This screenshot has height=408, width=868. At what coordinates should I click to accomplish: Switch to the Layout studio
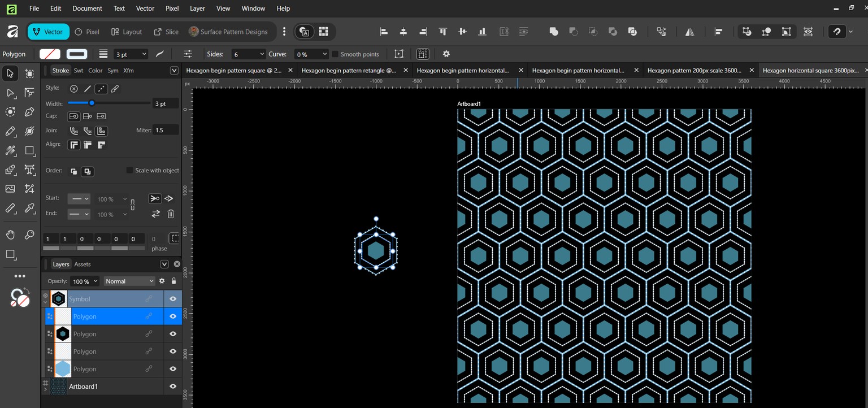[127, 32]
